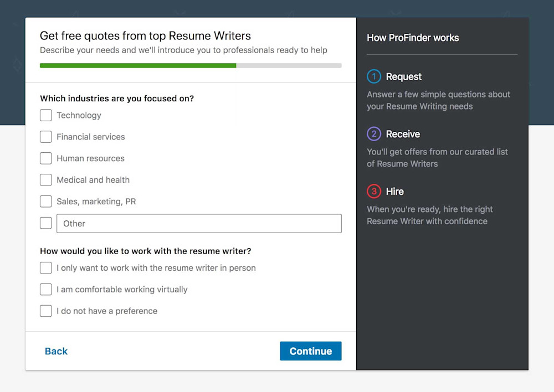The width and height of the screenshot is (554, 392).
Task: Select the Medical and health checkbox
Action: 45,180
